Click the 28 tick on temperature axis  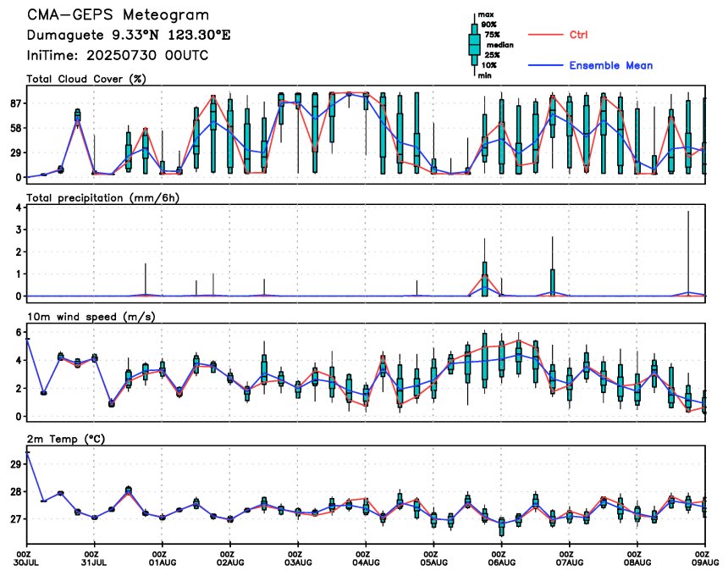[15, 492]
